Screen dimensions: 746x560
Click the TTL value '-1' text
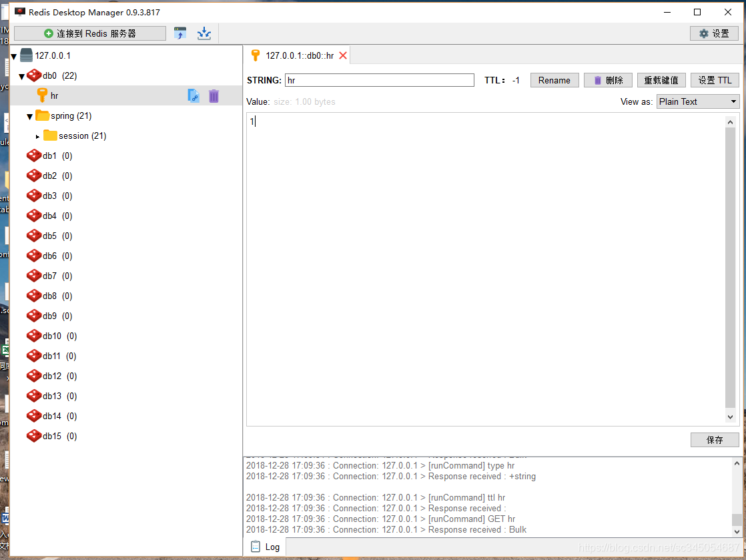[x=516, y=80]
